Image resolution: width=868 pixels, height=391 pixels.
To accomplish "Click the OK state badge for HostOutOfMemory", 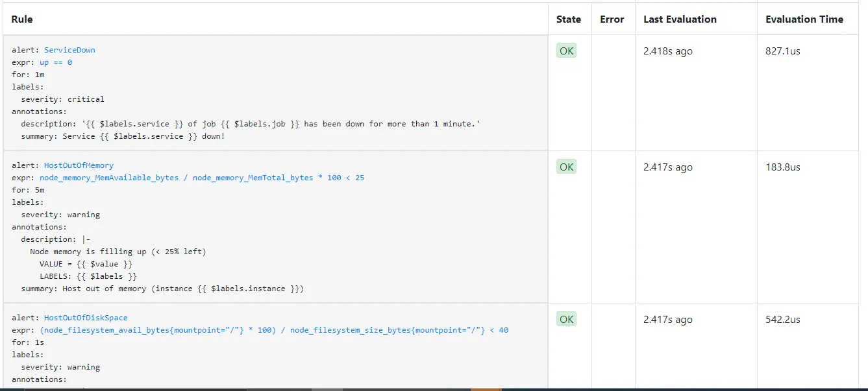I will click(566, 167).
